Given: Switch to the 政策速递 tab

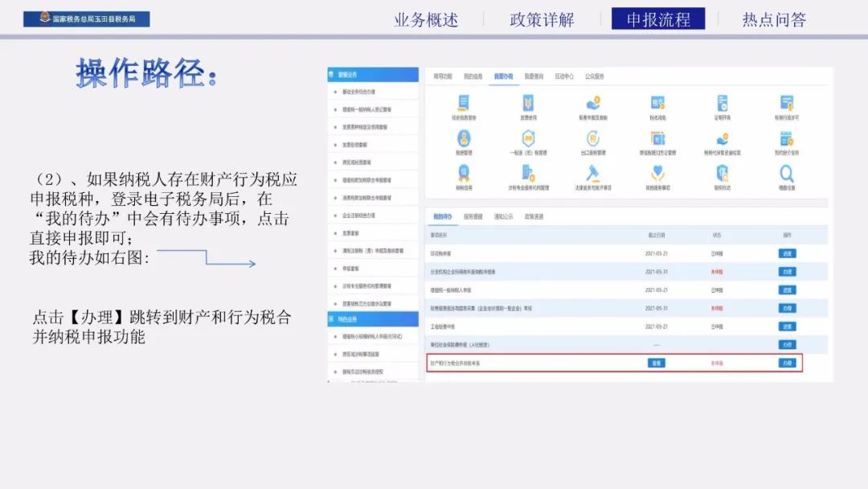Looking at the screenshot, I should [x=534, y=216].
